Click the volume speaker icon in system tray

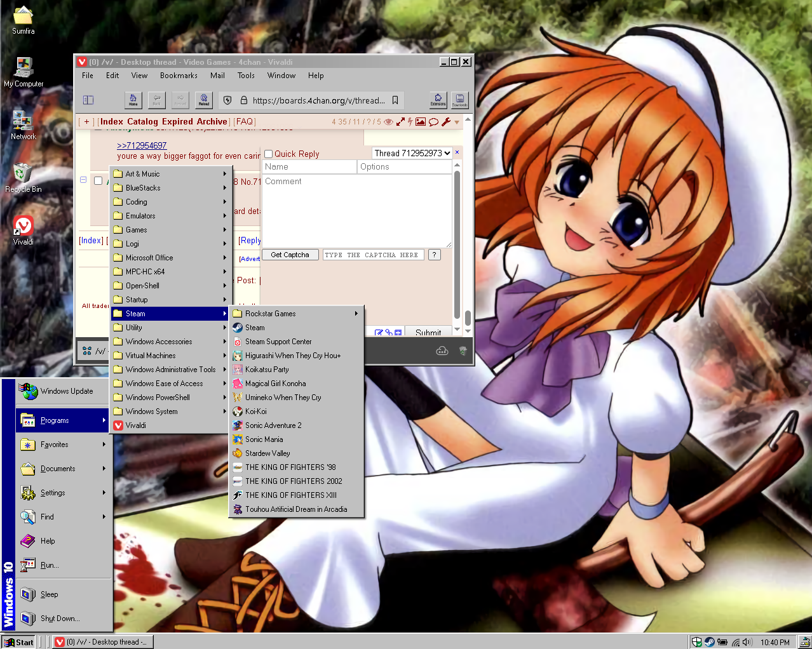747,642
